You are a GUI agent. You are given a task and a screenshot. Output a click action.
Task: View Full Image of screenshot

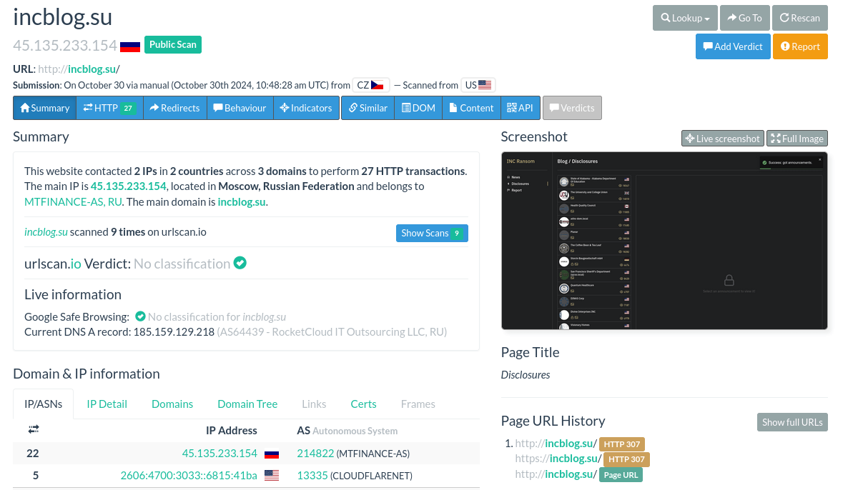[797, 139]
